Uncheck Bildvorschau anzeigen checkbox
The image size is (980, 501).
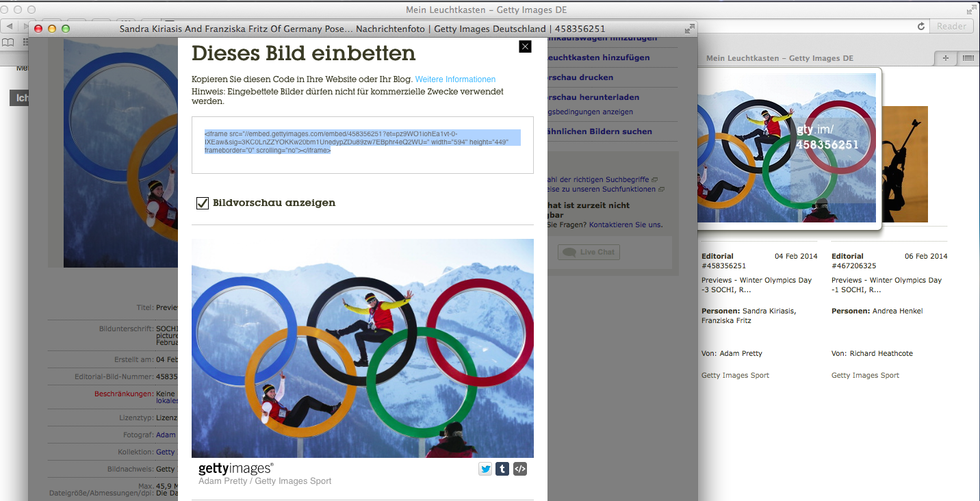pyautogui.click(x=203, y=203)
